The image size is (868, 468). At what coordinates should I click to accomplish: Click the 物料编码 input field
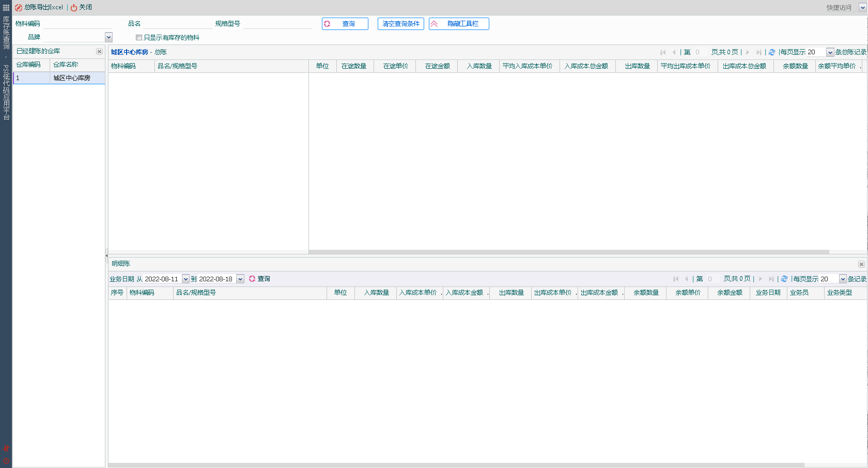(78, 24)
